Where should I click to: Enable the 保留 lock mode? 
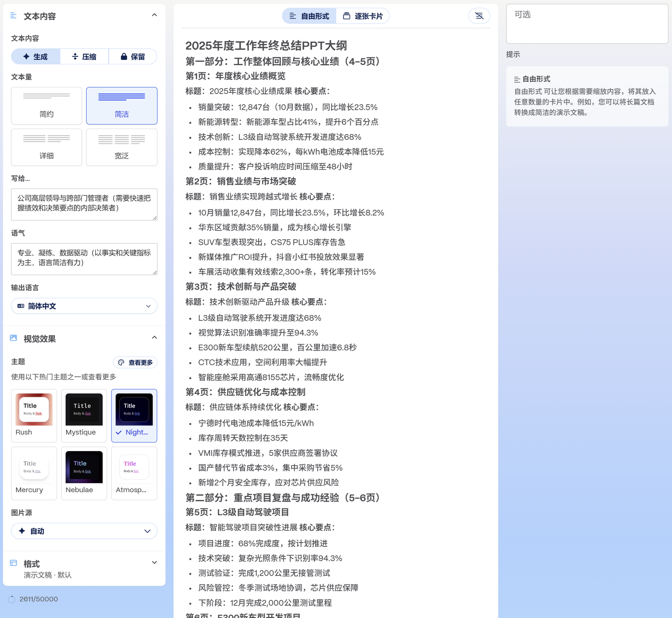(x=133, y=56)
